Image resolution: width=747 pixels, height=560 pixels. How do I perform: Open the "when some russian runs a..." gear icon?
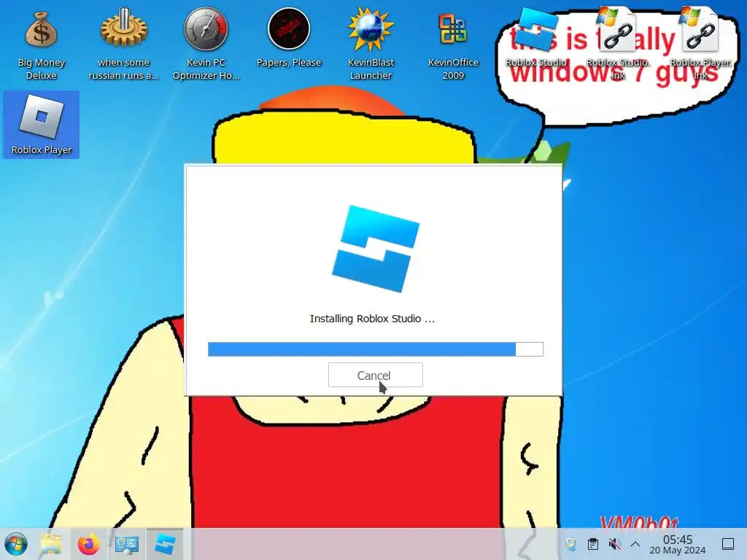(123, 44)
